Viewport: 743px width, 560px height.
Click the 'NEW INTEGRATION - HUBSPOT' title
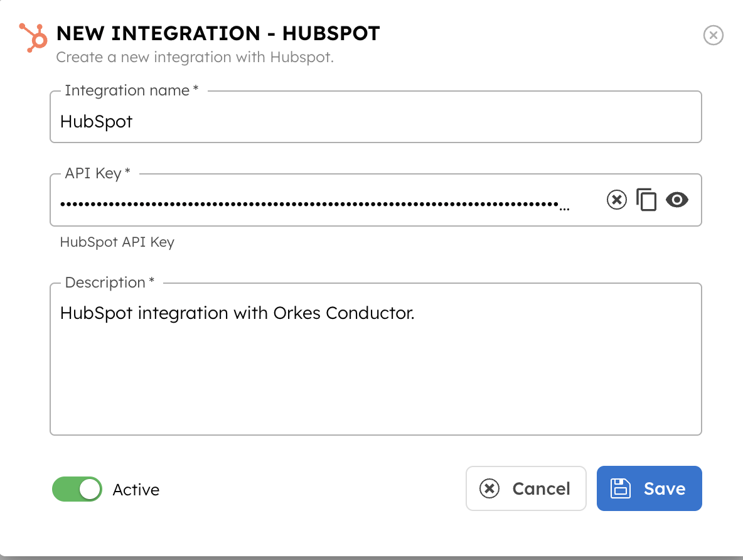pos(218,34)
